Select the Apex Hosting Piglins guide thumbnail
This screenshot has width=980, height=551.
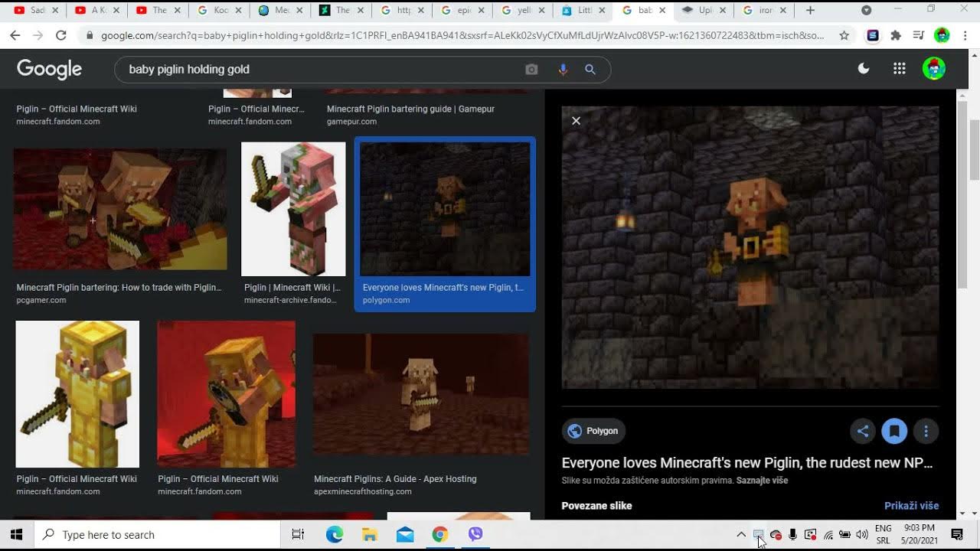[420, 394]
